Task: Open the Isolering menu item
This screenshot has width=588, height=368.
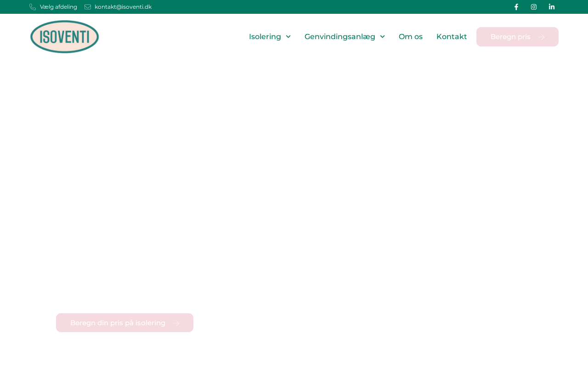Action: tap(265, 37)
